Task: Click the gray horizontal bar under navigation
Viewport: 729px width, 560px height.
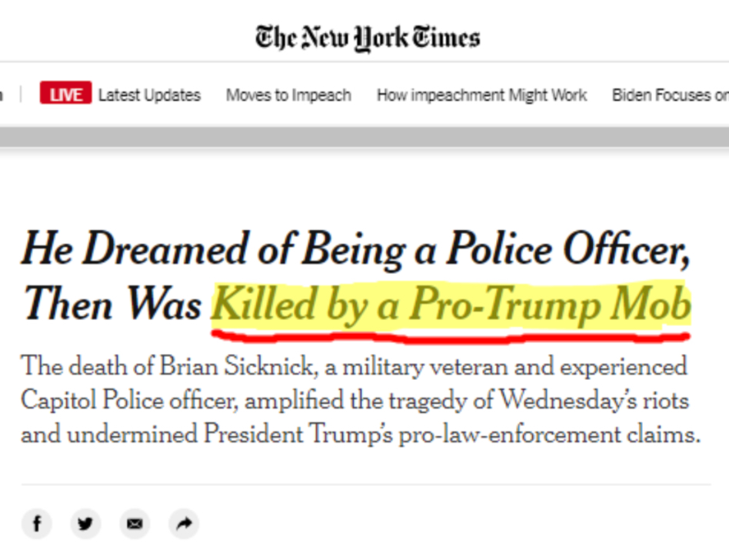Action: 364,137
